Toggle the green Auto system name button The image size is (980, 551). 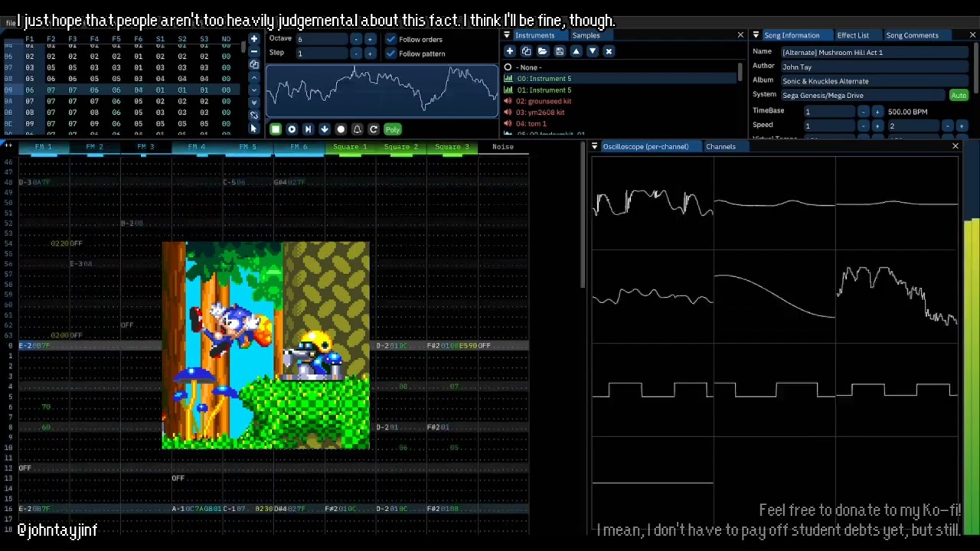point(959,96)
